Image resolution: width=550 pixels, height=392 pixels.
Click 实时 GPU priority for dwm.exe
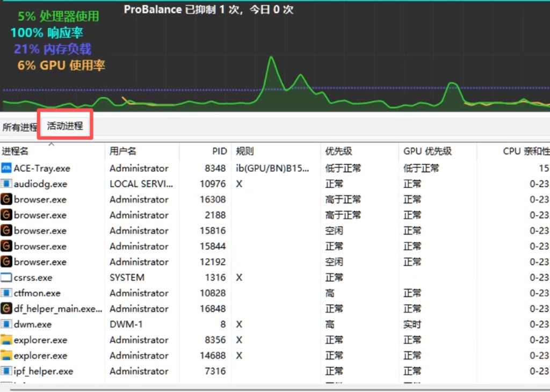[x=412, y=324]
